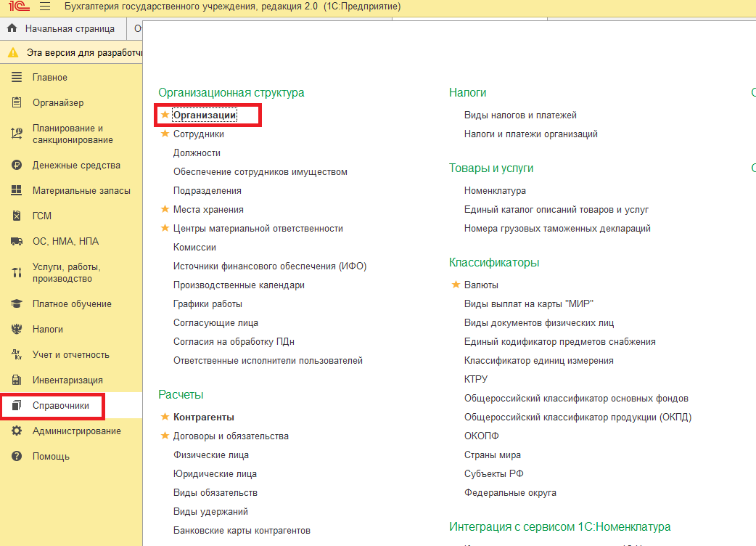Click the Помощь question mark icon
Image resolution: width=756 pixels, height=546 pixels.
pos(17,456)
